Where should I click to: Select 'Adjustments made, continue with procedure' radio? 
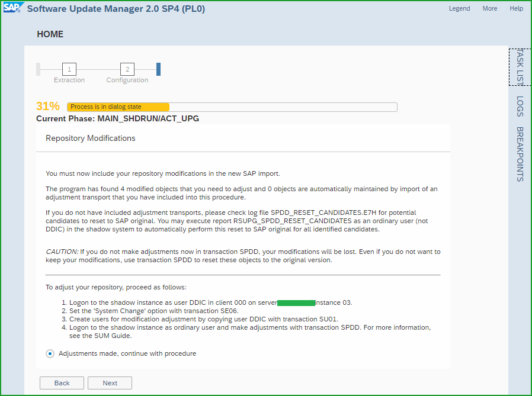pos(50,353)
